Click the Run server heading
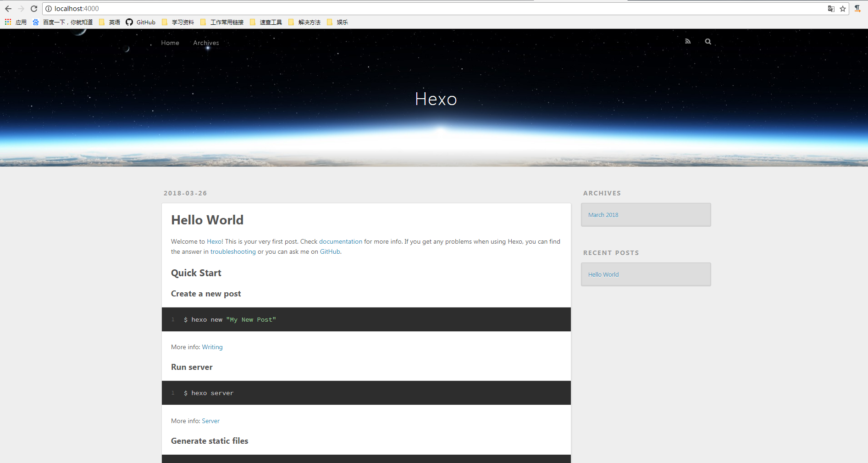 (192, 367)
